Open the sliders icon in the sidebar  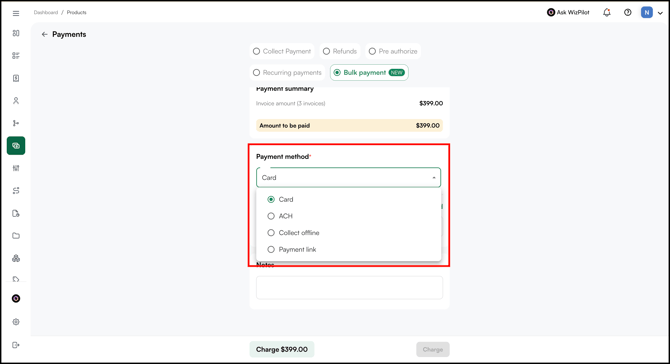[16, 168]
